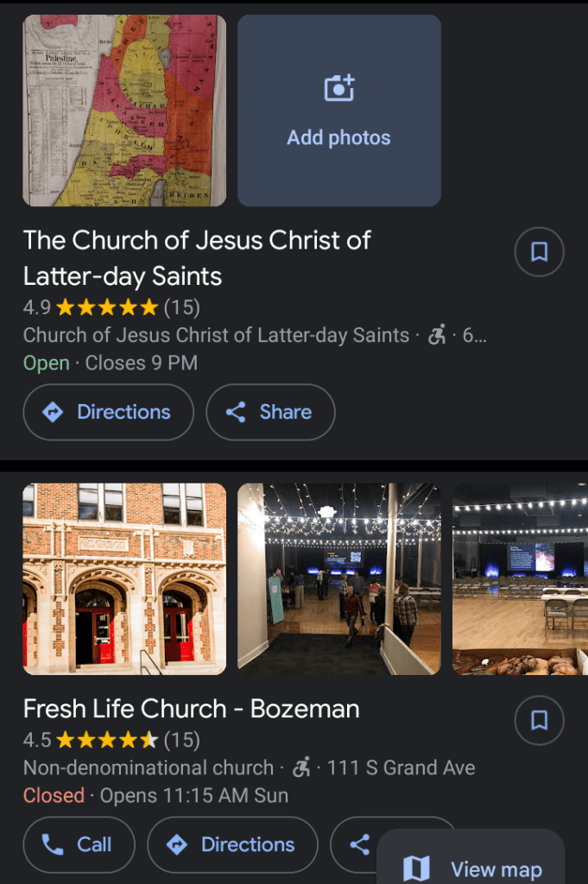Viewport: 588px width, 884px height.
Task: Tap Fresh Life Church wheelchair accessibility icon
Action: pyautogui.click(x=301, y=767)
